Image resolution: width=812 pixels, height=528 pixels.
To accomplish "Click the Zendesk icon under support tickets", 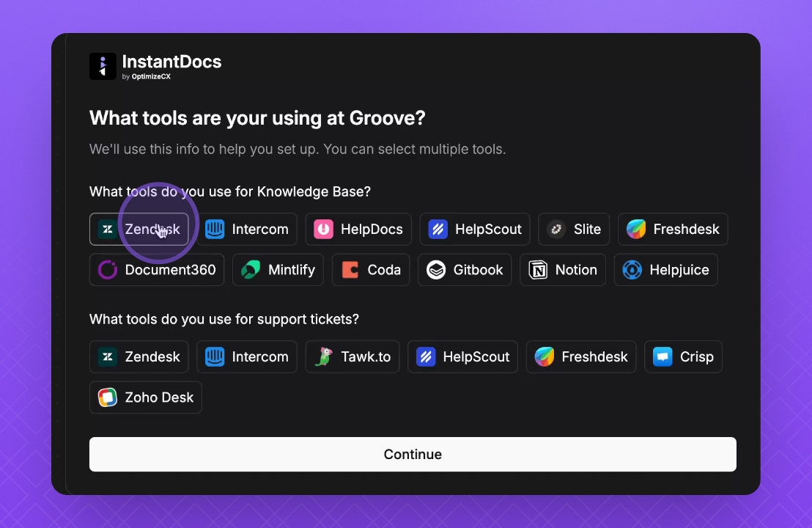I will click(x=108, y=356).
